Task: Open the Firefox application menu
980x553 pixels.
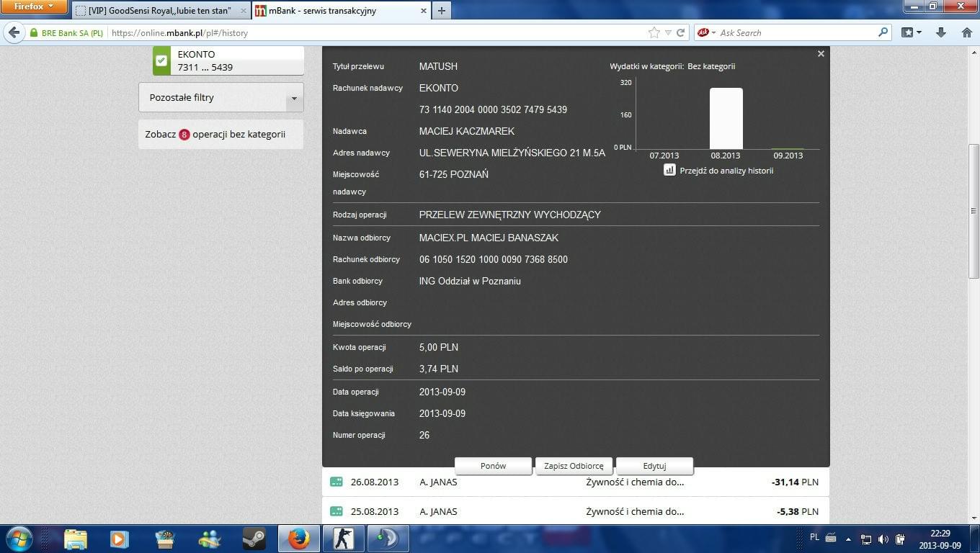Action: point(34,7)
